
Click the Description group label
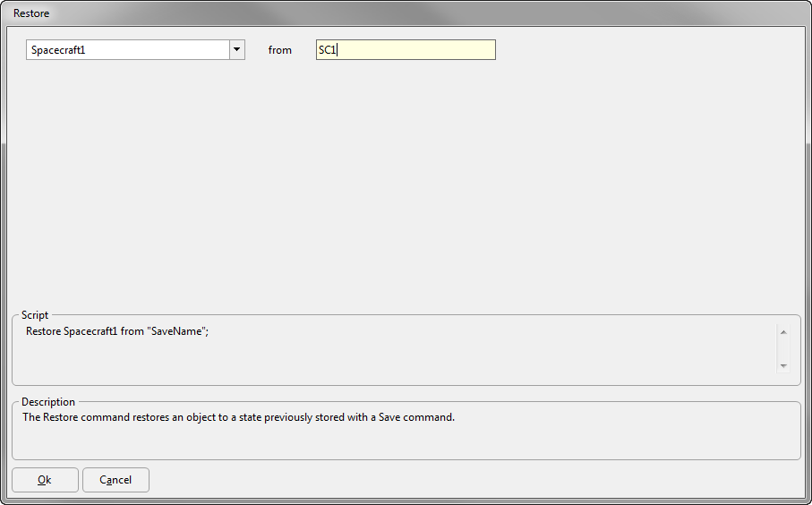tap(48, 402)
